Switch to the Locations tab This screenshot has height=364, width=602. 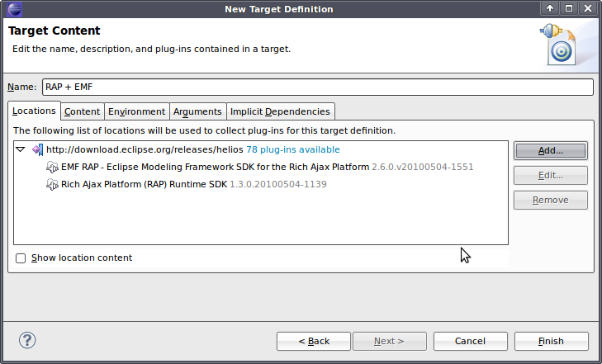point(34,111)
